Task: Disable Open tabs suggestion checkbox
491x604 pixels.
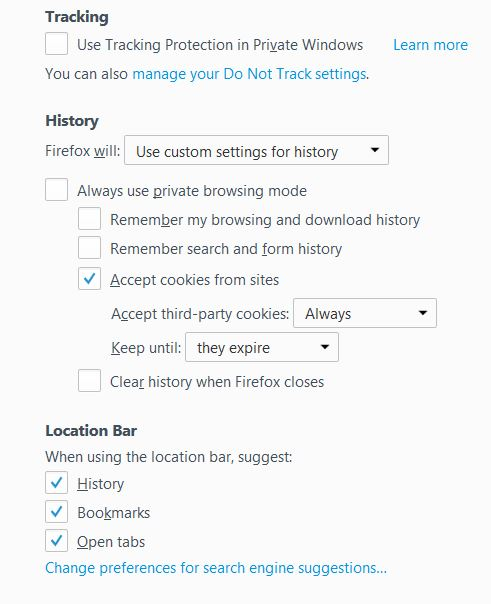Action: tap(57, 541)
